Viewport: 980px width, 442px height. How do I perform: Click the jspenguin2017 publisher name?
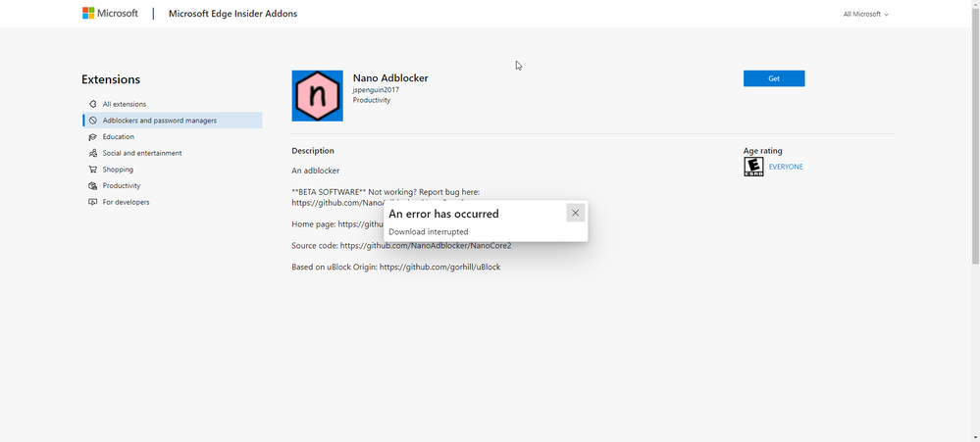pyautogui.click(x=376, y=90)
